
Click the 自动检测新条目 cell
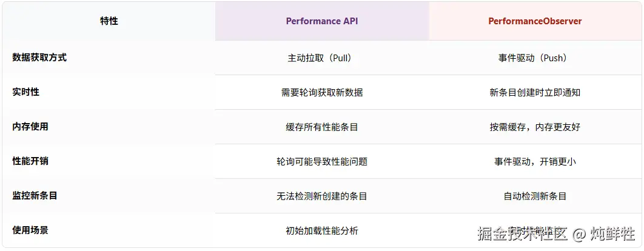pos(535,196)
